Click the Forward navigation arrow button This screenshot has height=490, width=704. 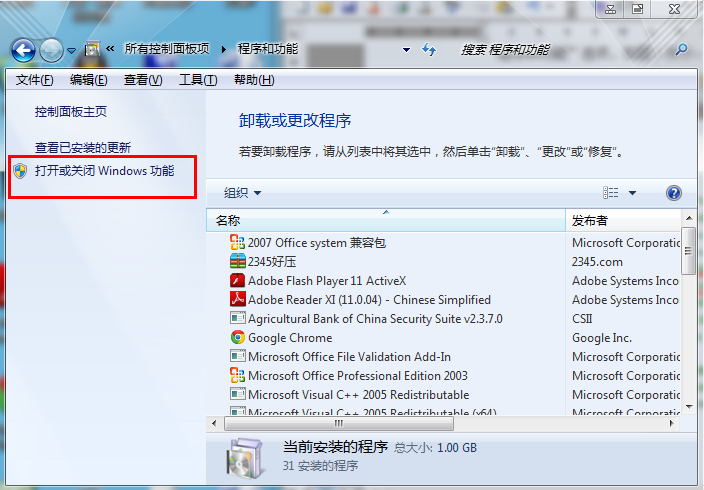click(52, 49)
